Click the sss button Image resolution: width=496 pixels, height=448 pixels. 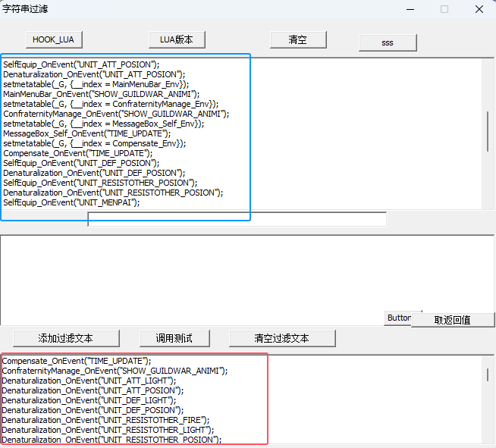388,42
